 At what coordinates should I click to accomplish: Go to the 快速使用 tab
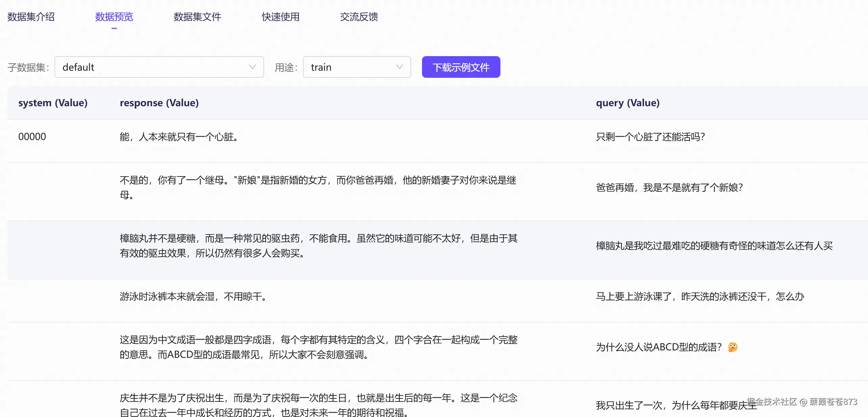(x=280, y=17)
